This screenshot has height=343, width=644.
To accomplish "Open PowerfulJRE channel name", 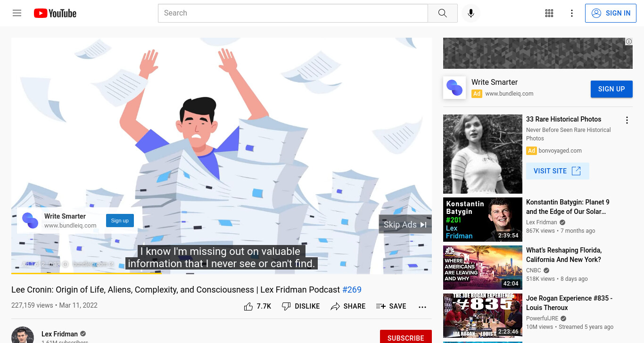I will [542, 318].
